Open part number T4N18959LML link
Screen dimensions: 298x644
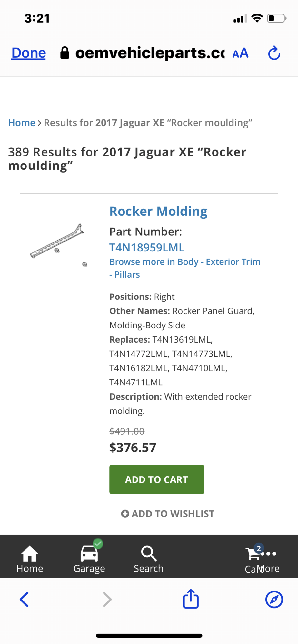tap(147, 247)
